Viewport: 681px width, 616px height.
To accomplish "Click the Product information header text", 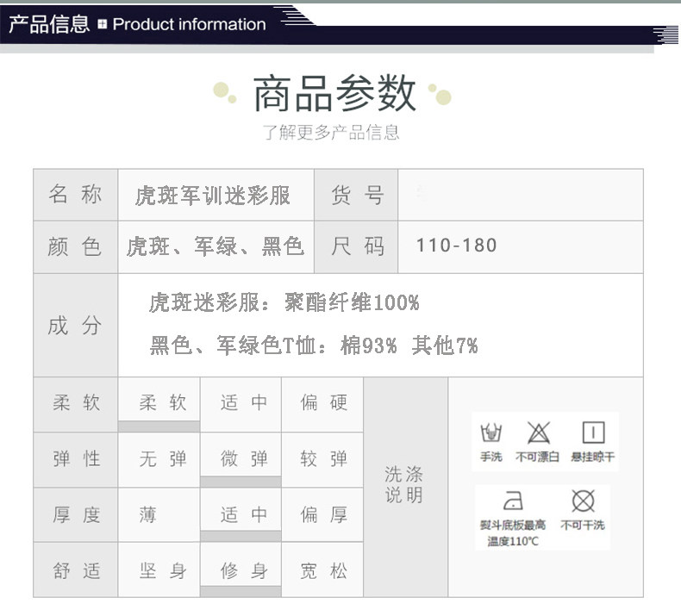I will 189,24.
